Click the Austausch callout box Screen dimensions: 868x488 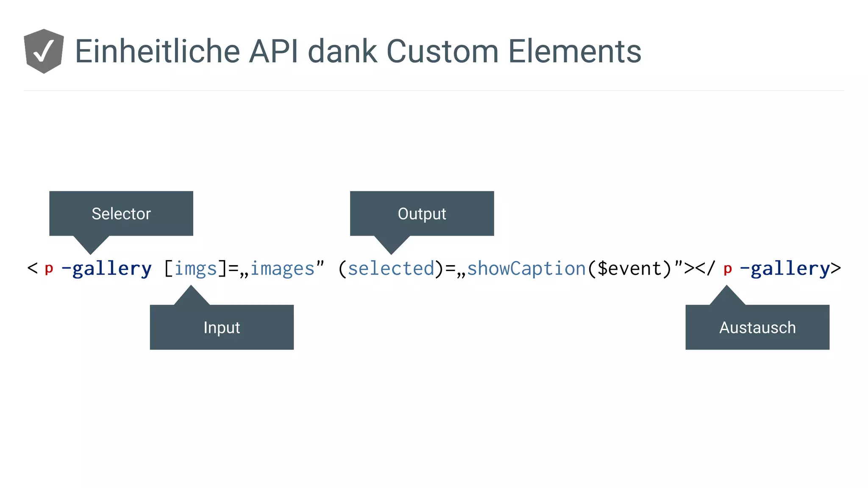coord(757,327)
